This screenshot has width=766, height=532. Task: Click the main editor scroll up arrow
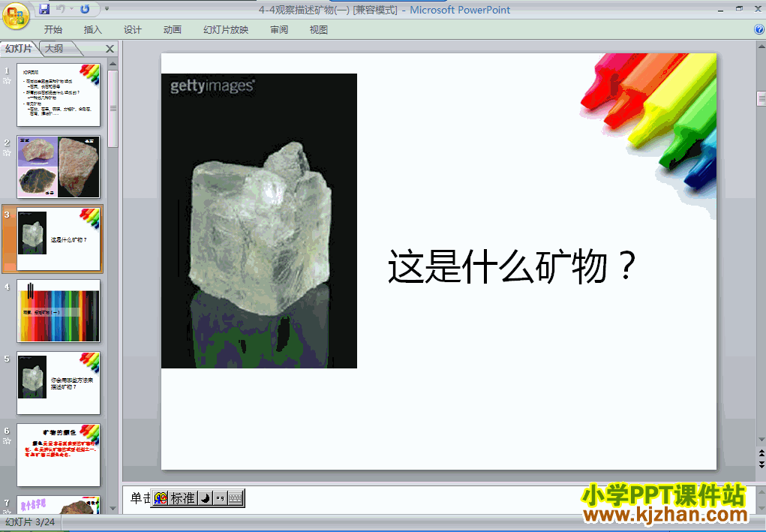[761, 47]
